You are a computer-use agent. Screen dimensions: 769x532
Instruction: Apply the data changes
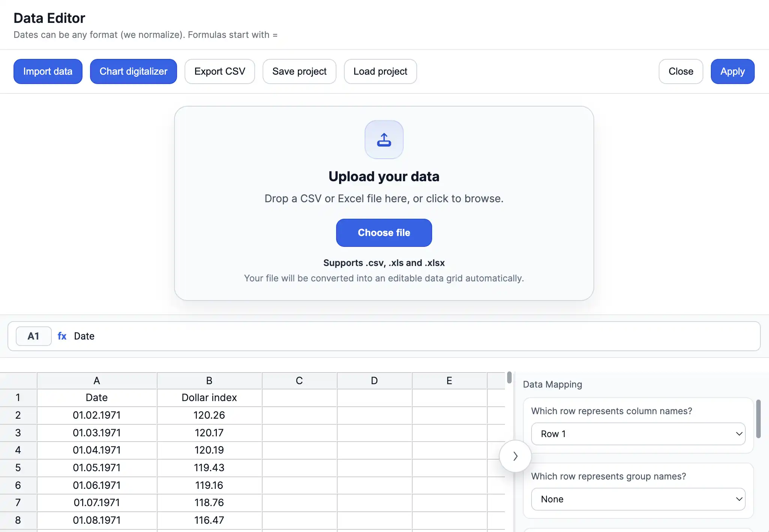point(732,71)
